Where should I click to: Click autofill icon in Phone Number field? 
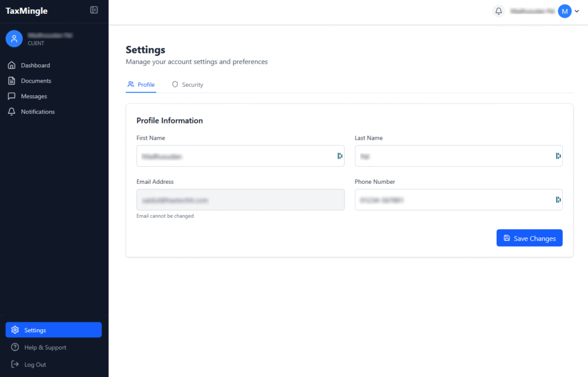click(x=558, y=199)
